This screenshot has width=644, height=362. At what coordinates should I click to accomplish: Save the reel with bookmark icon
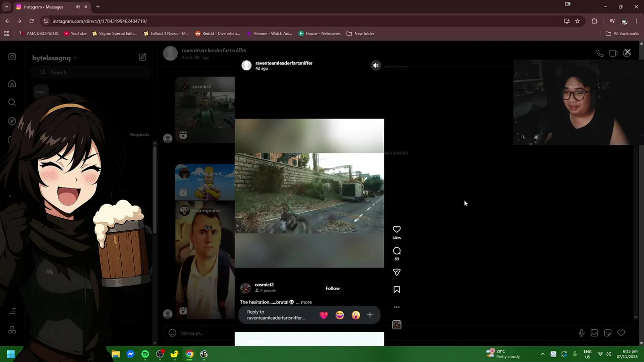point(396,290)
